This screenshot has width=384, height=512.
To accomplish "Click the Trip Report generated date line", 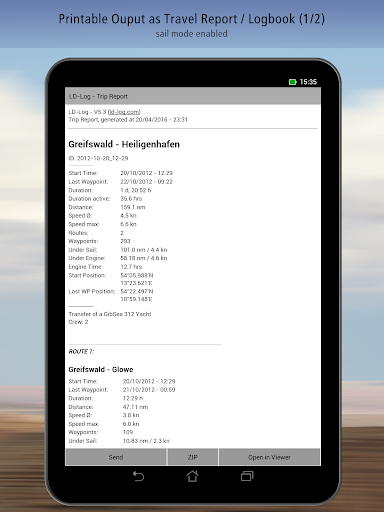I will point(128,120).
